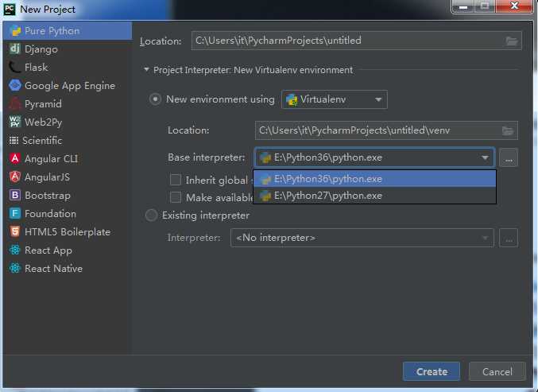Select the AngularJS icon
The image size is (538, 392).
click(x=15, y=177)
